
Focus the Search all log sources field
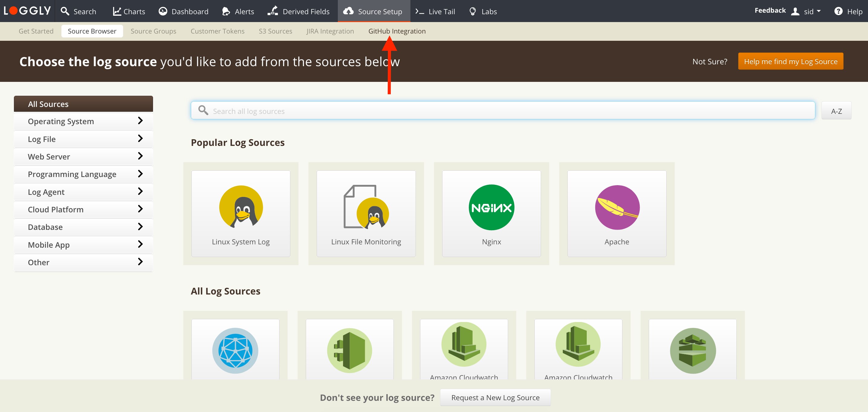(x=502, y=111)
